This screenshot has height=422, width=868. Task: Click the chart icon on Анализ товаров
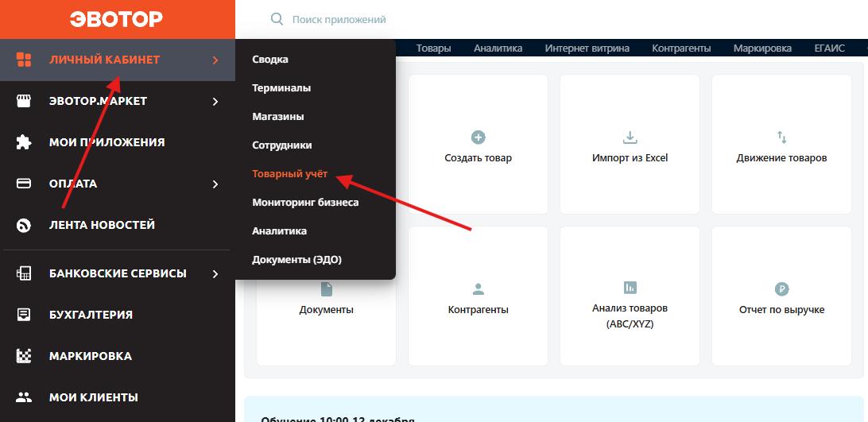point(630,288)
